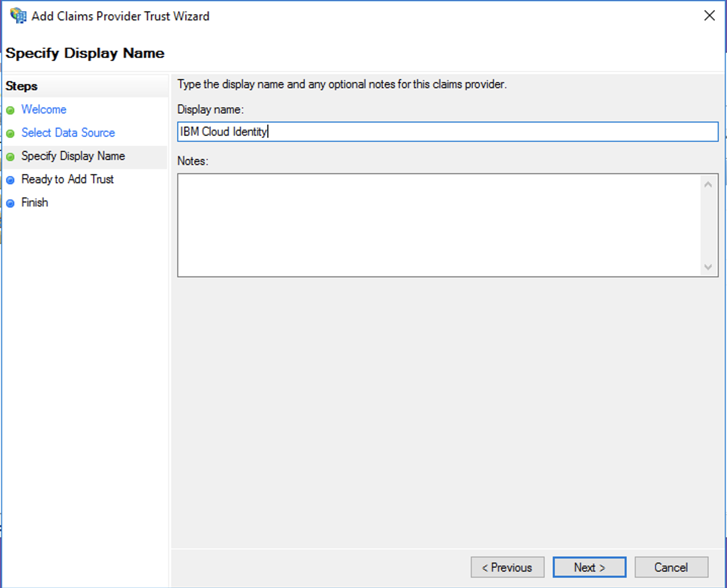The height and width of the screenshot is (588, 727).
Task: Click the Display name label
Action: (210, 109)
